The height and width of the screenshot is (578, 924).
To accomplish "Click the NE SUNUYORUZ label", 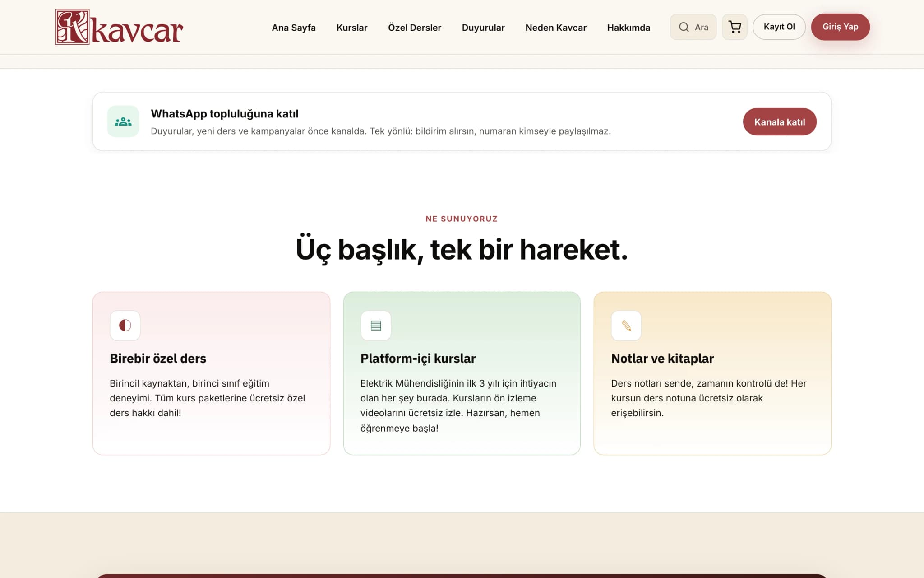I will tap(462, 219).
